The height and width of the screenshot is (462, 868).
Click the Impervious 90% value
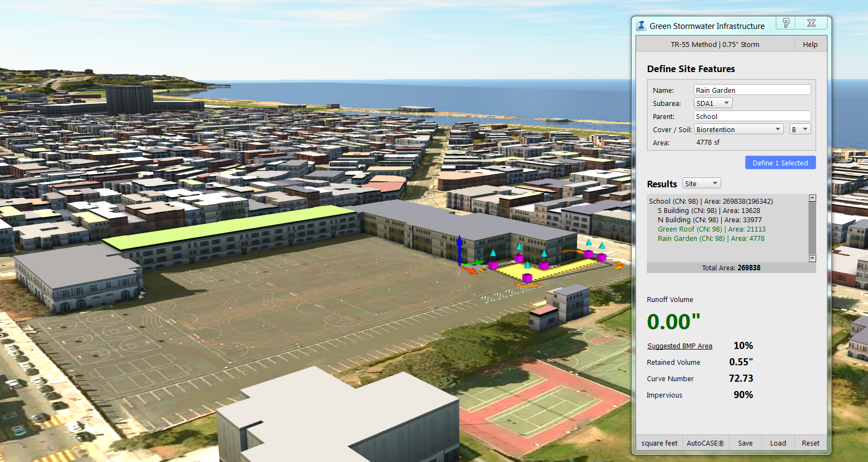click(x=743, y=395)
